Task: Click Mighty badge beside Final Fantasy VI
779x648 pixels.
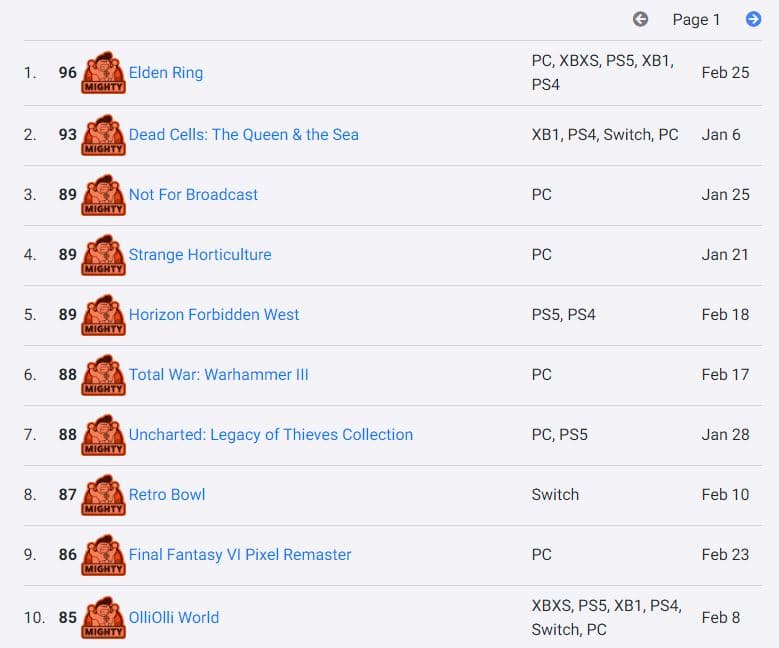Action: click(103, 555)
